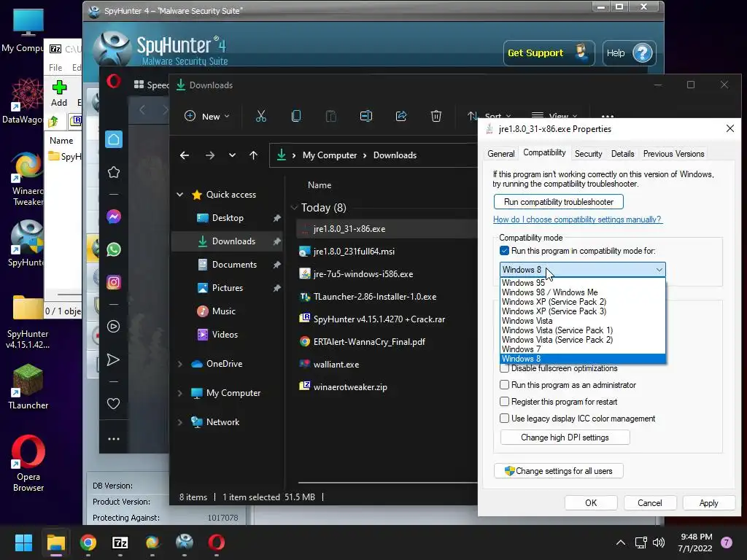Screen dimensions: 747x560
Task: Select walliant.exe in Downloads list
Action: [x=336, y=365]
